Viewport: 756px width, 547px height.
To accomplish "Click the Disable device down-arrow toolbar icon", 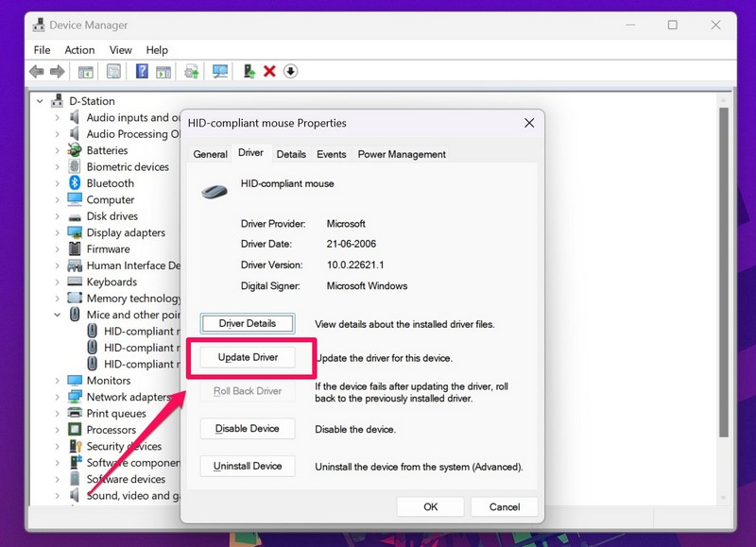I will (x=290, y=72).
